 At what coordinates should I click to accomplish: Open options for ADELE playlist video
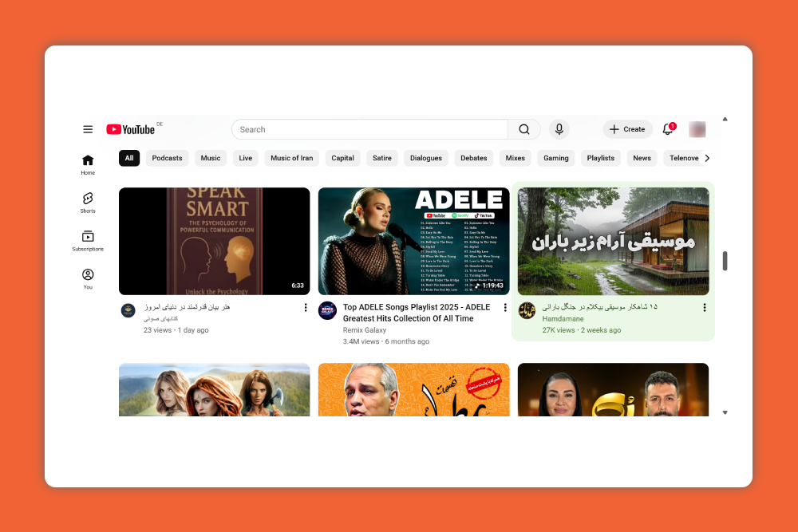505,307
